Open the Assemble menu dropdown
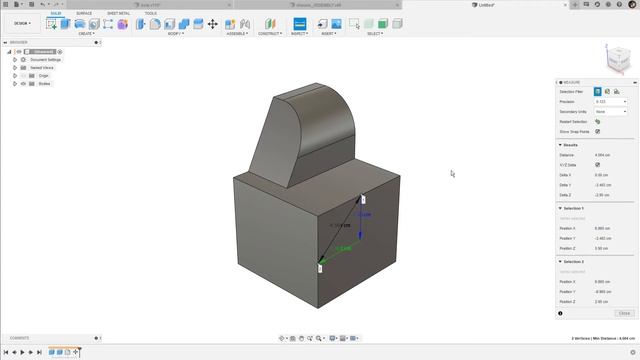This screenshot has height=360, width=640. (237, 33)
